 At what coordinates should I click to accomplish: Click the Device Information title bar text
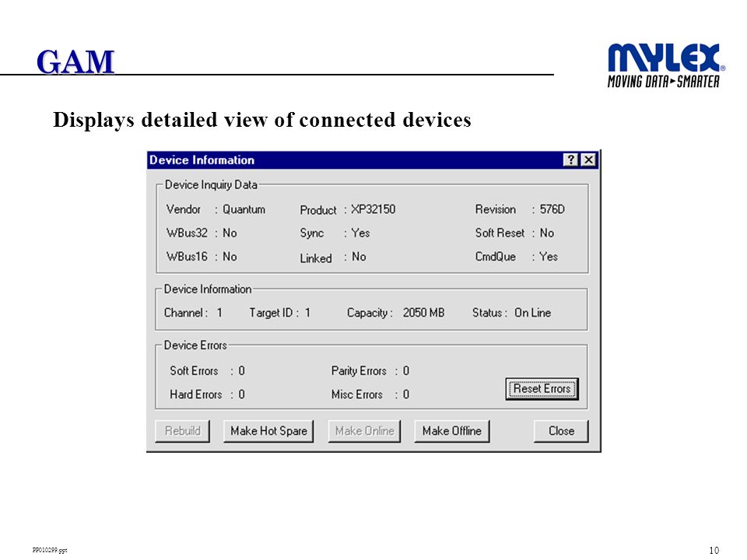point(202,160)
